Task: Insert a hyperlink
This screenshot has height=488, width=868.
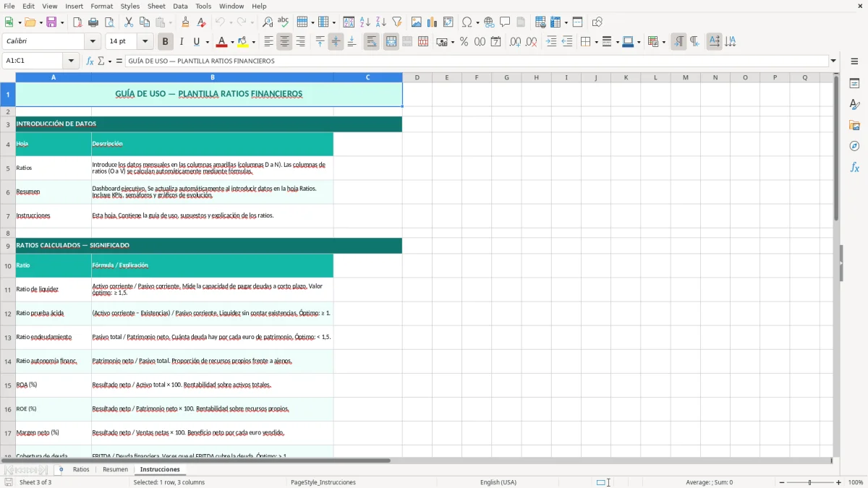Action: click(490, 22)
